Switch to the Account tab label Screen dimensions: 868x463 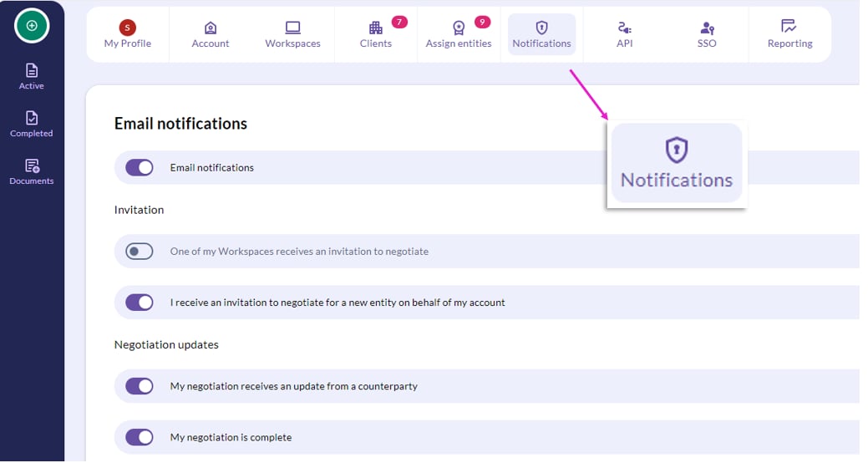coord(211,43)
